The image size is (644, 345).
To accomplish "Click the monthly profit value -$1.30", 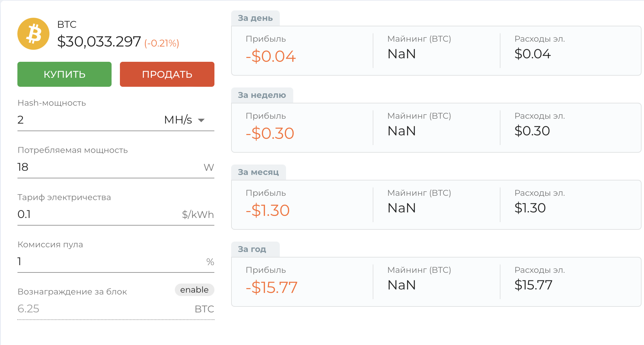I will [268, 210].
